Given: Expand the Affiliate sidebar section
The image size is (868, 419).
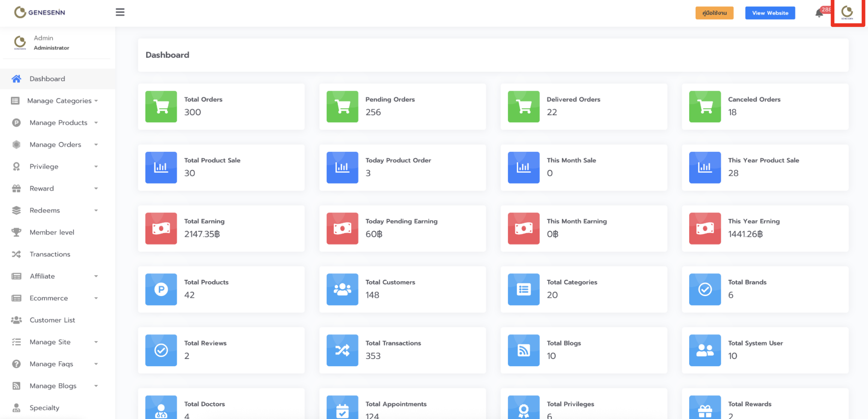Looking at the screenshot, I should click(x=42, y=276).
